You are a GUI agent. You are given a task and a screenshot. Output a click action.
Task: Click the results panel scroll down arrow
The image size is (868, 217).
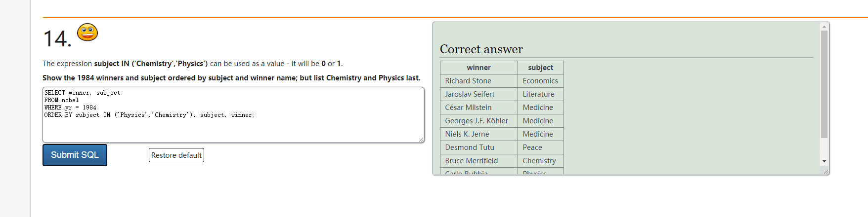(x=824, y=161)
